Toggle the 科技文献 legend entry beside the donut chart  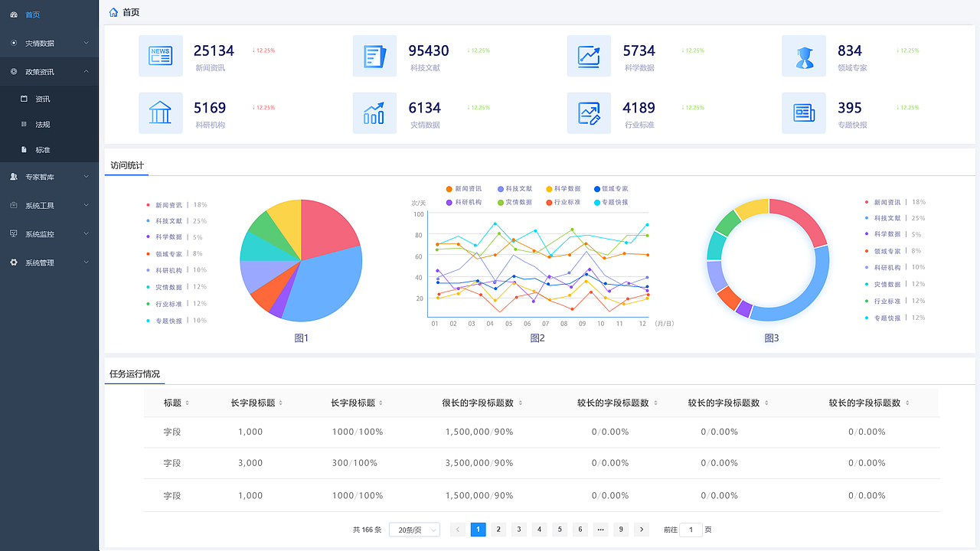pyautogui.click(x=887, y=218)
